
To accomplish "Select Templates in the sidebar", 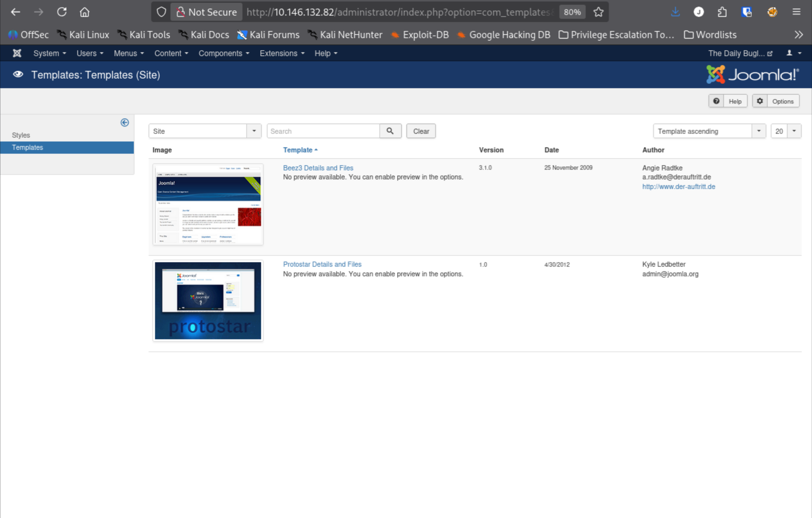I will (67, 147).
